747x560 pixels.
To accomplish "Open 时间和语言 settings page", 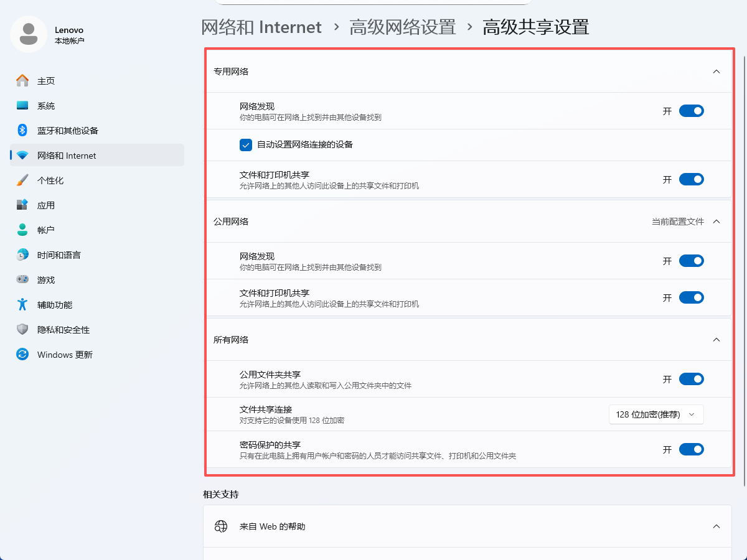I will 59,255.
